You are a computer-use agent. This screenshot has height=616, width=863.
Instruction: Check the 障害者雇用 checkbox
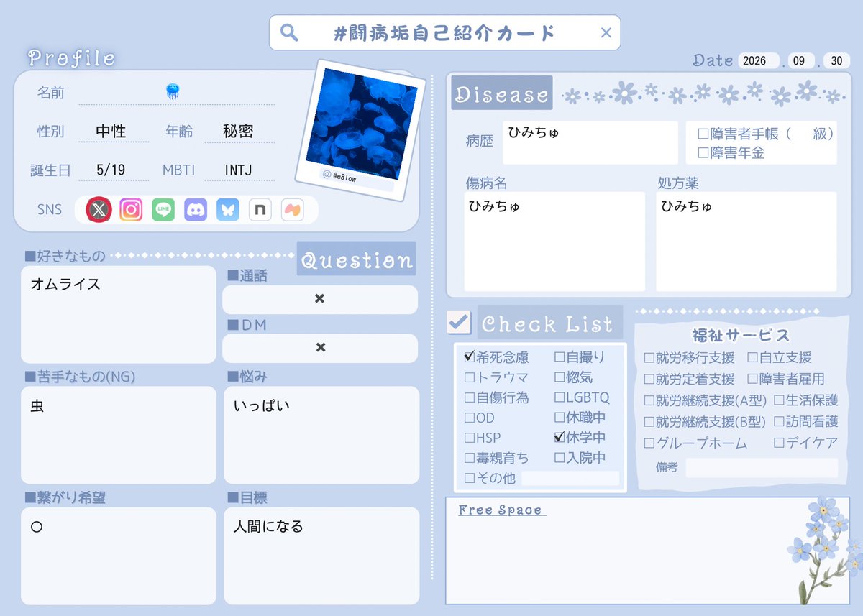coord(752,379)
